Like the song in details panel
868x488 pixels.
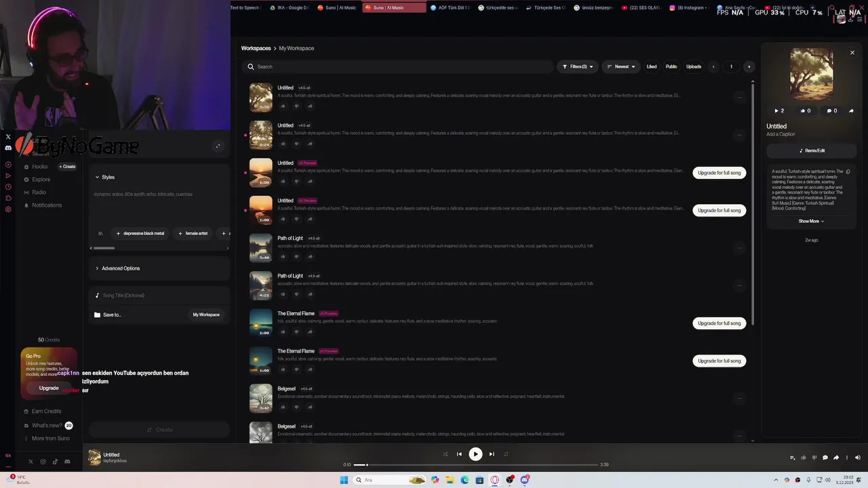806,110
